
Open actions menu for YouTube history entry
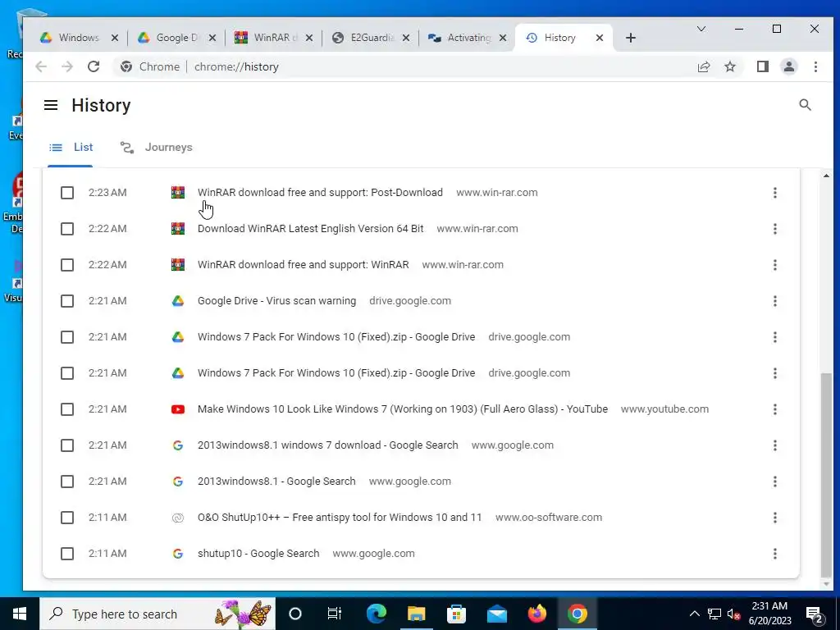[774, 409]
